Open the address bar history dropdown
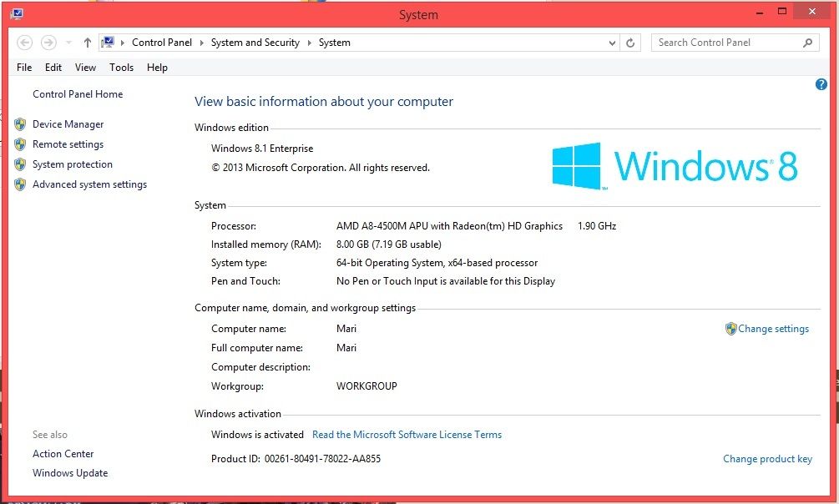Image resolution: width=839 pixels, height=504 pixels. coord(612,43)
